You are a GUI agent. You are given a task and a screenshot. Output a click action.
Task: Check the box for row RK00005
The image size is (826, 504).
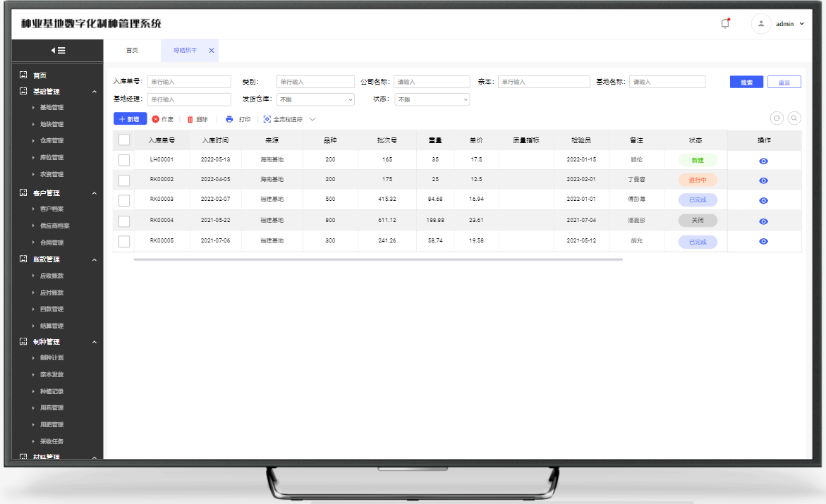[124, 241]
